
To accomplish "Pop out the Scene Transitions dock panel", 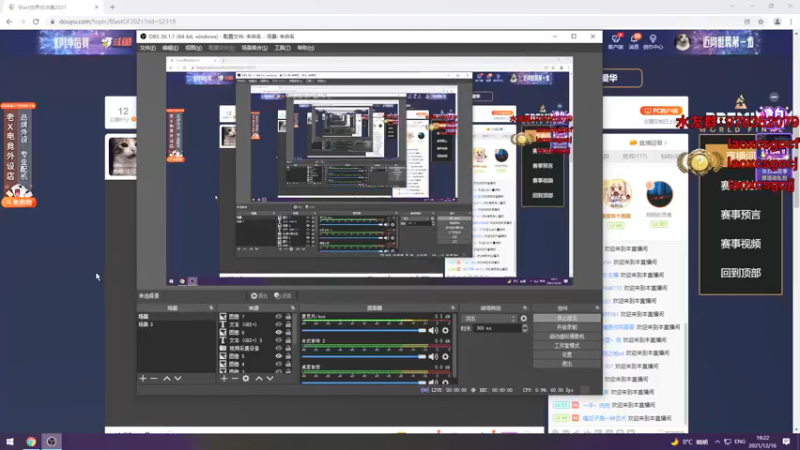I will pyautogui.click(x=525, y=308).
